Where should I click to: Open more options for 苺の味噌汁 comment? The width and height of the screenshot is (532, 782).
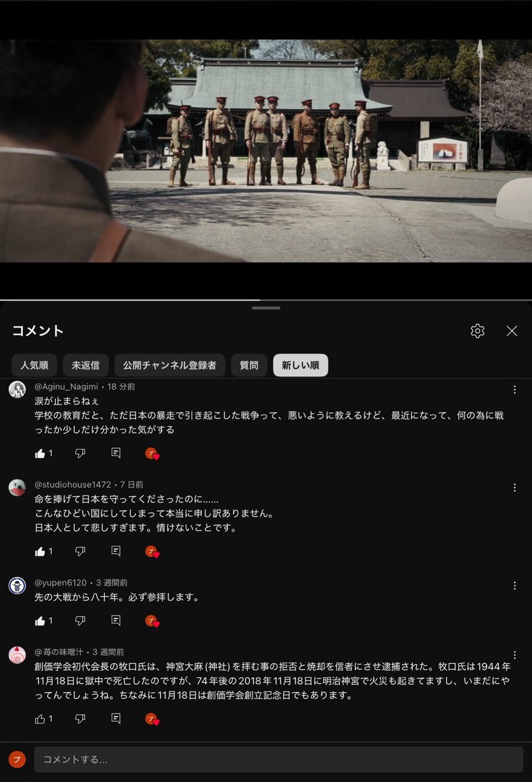[514, 655]
